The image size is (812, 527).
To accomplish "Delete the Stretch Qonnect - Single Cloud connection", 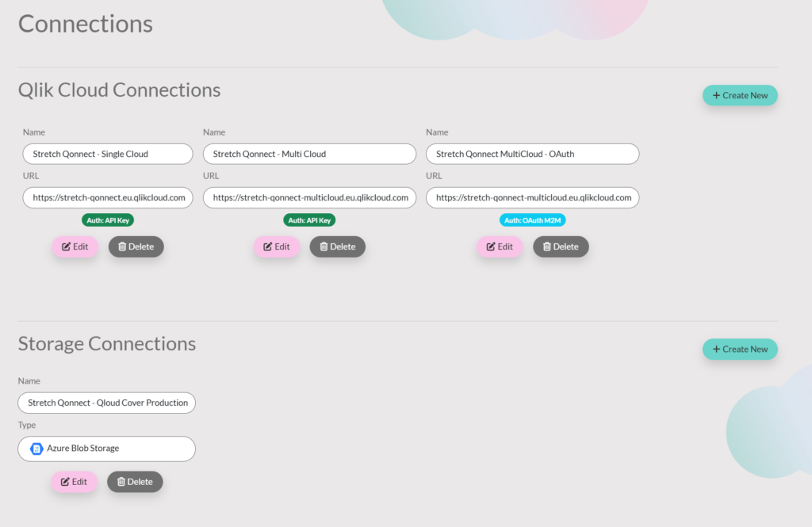I will click(136, 246).
